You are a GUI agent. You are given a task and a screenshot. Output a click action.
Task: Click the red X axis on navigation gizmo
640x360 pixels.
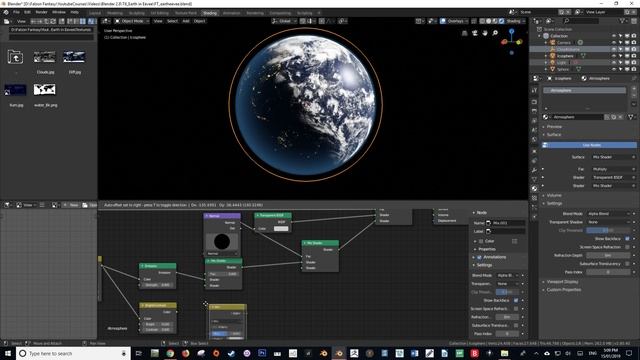(504, 42)
